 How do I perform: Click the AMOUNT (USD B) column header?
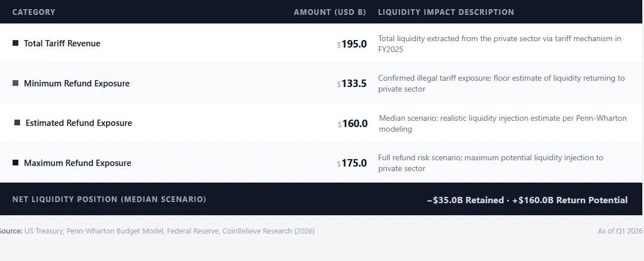(x=330, y=12)
